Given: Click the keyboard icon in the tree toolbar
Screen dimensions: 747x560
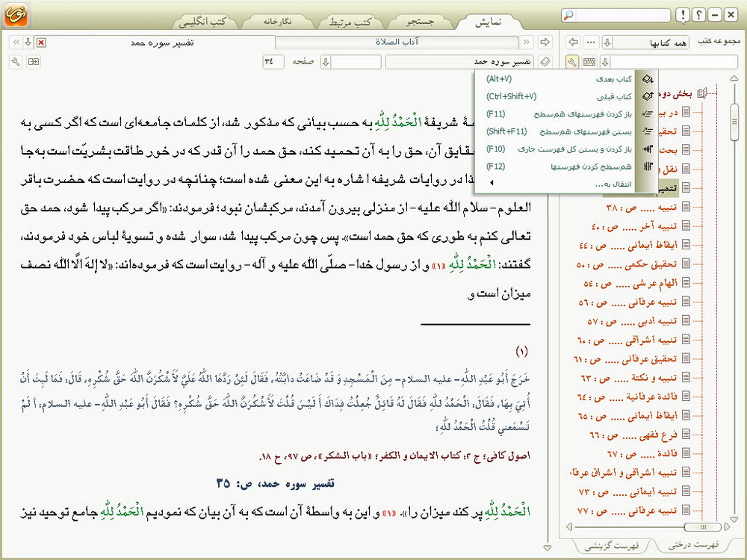Looking at the screenshot, I should [589, 62].
